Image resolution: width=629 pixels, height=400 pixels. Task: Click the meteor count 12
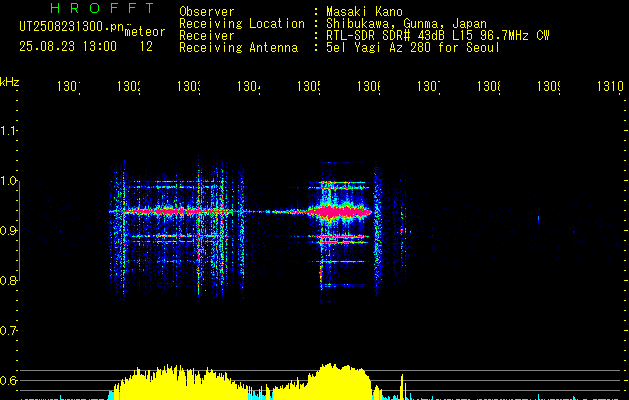click(146, 47)
